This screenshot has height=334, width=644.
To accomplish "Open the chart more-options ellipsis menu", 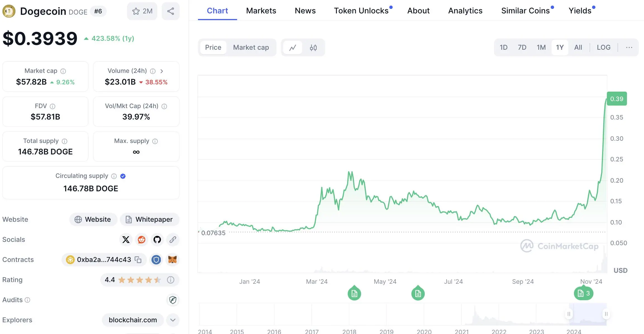I will 629,47.
